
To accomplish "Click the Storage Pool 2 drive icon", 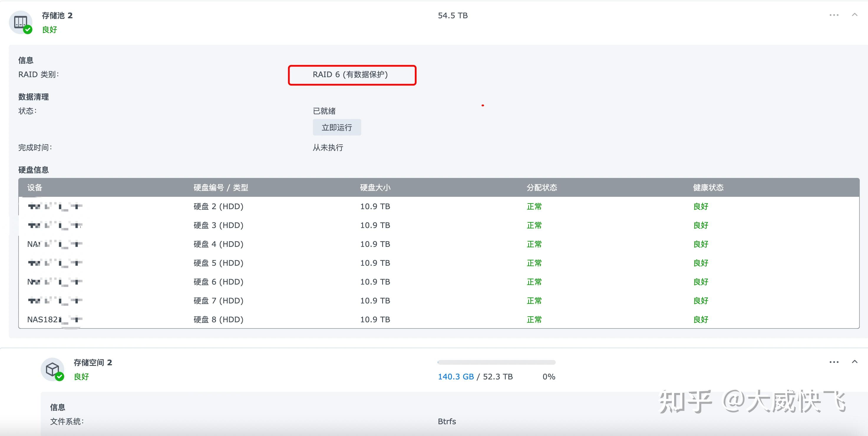I will coord(21,22).
